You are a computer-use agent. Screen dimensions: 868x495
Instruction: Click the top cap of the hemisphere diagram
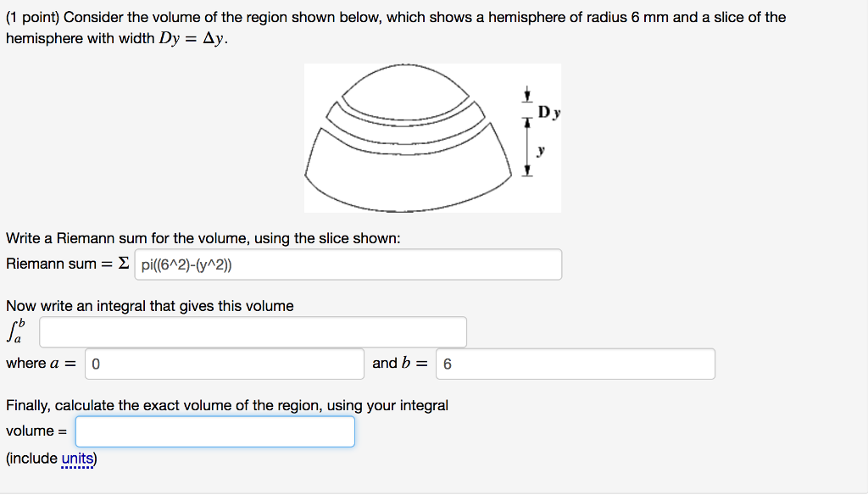[x=410, y=96]
